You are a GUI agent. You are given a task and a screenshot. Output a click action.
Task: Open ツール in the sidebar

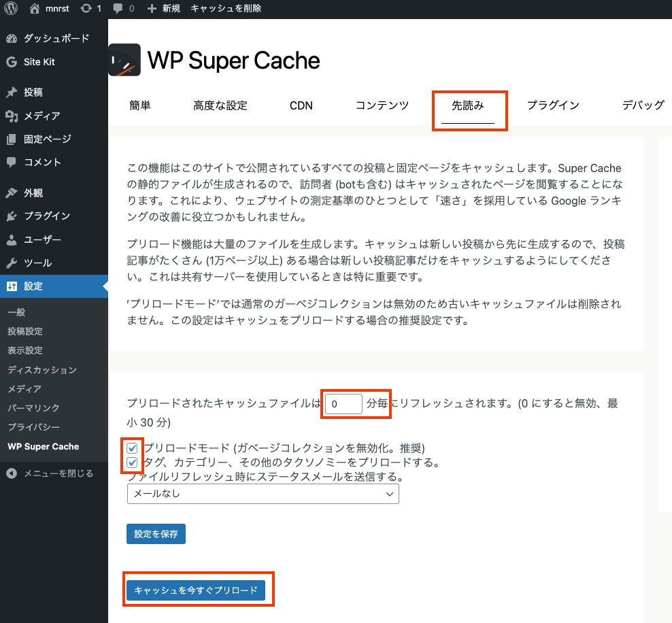coord(37,263)
